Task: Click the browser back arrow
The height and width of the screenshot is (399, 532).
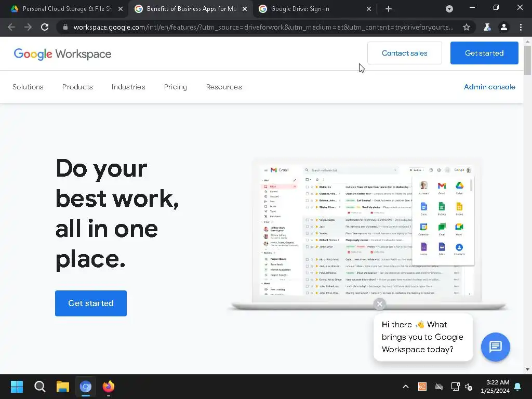Action: pos(11,27)
